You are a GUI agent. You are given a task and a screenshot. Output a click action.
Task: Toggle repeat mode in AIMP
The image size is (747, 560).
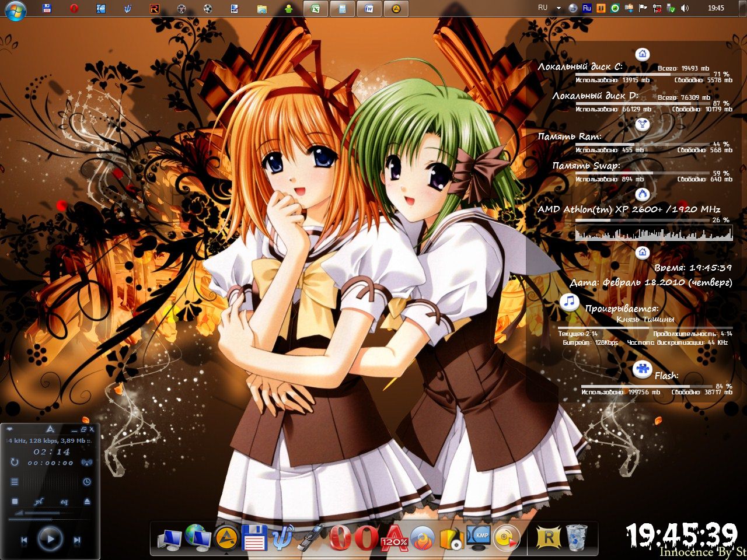coord(15,462)
